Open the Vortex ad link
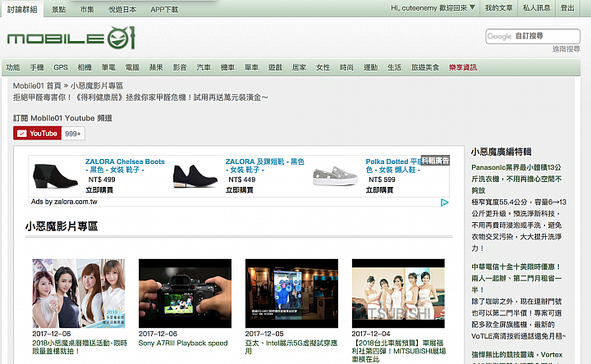The image size is (591, 364). point(517,356)
